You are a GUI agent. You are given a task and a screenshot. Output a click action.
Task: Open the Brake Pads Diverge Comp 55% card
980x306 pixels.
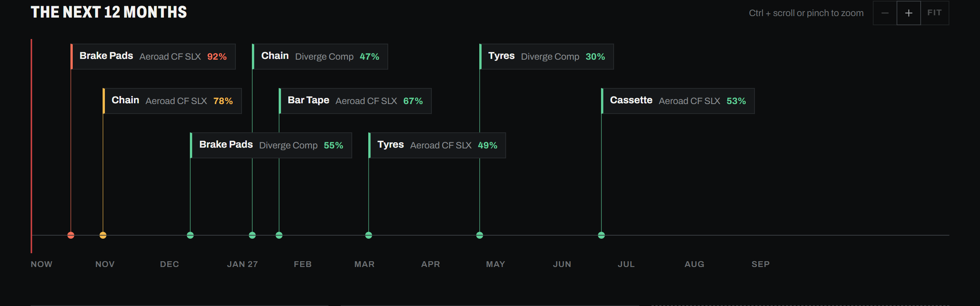(x=271, y=145)
